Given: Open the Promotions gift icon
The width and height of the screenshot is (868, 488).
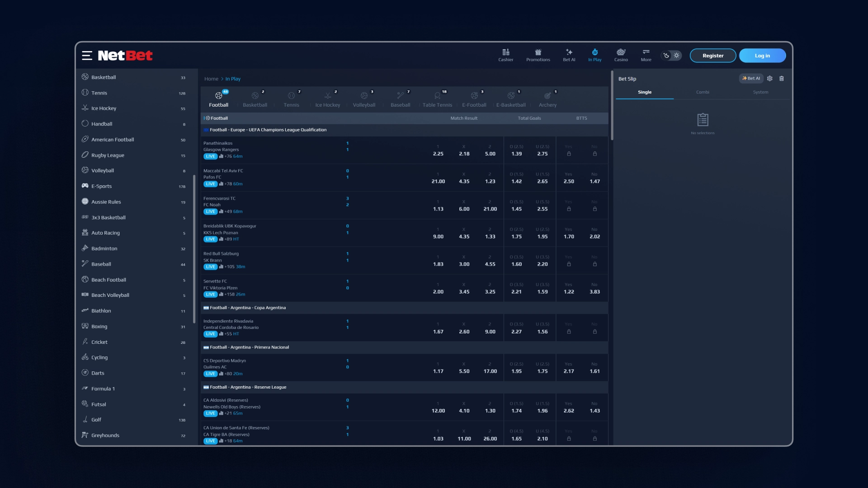Looking at the screenshot, I should [x=538, y=55].
